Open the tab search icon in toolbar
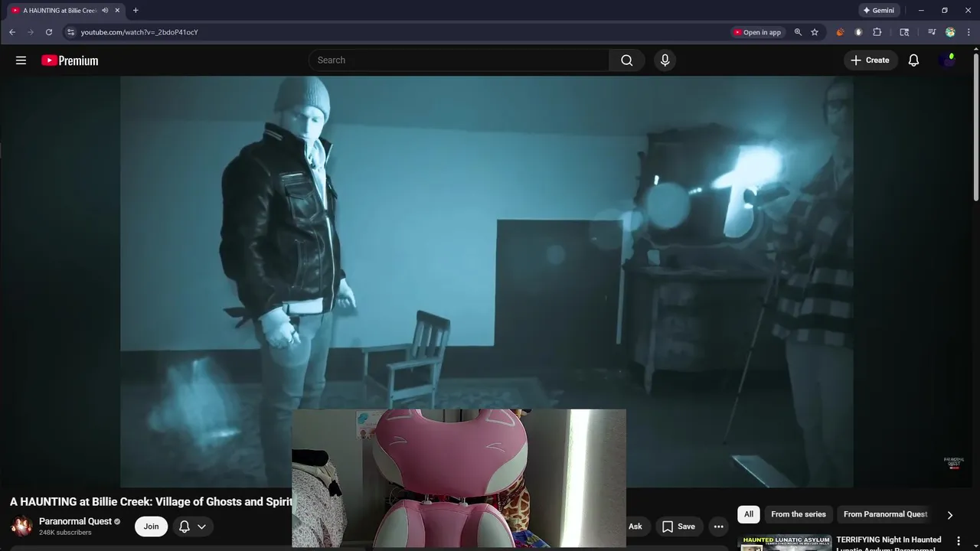 coord(904,32)
